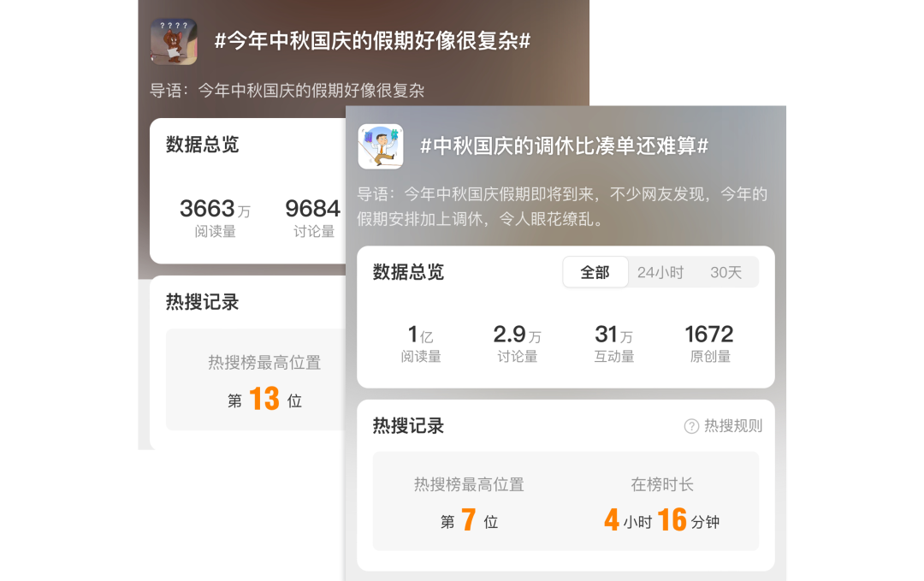Open the confused mouse topic avatar
Screen dimensions: 924x581
(174, 41)
